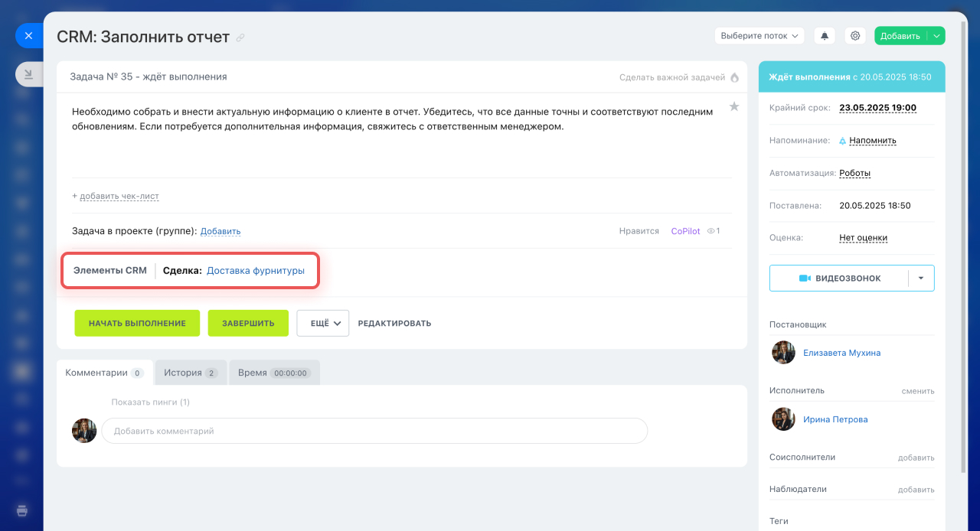Click the green 'Добавить' button
Viewport: 980px width, 531px height.
click(900, 36)
